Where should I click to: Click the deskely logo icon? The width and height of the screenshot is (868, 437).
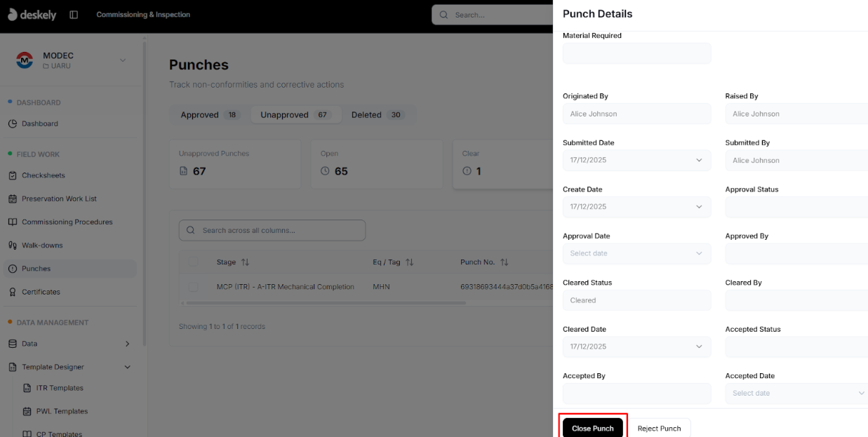(x=12, y=15)
